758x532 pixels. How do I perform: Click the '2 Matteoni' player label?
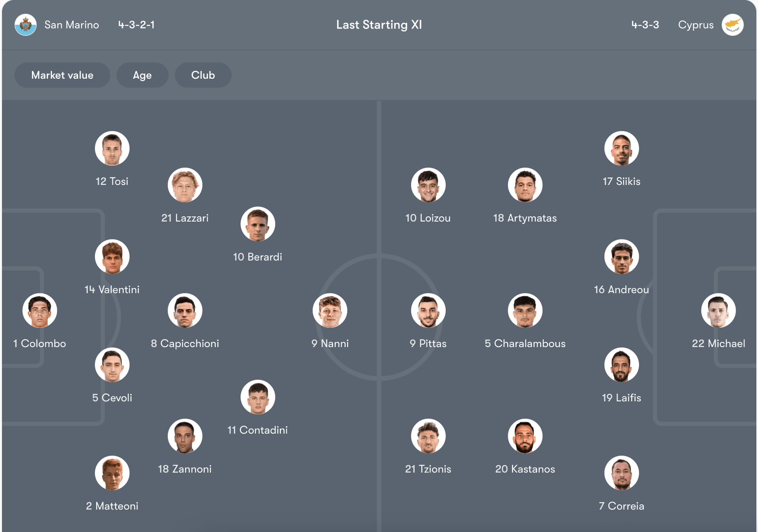pos(112,506)
